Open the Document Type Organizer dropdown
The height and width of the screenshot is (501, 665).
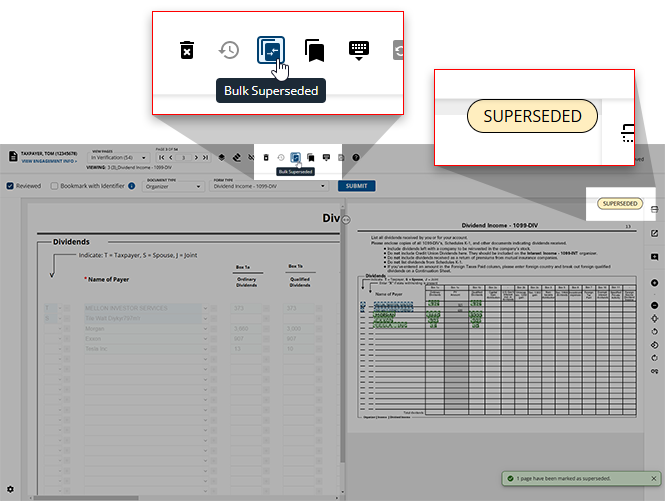click(173, 186)
